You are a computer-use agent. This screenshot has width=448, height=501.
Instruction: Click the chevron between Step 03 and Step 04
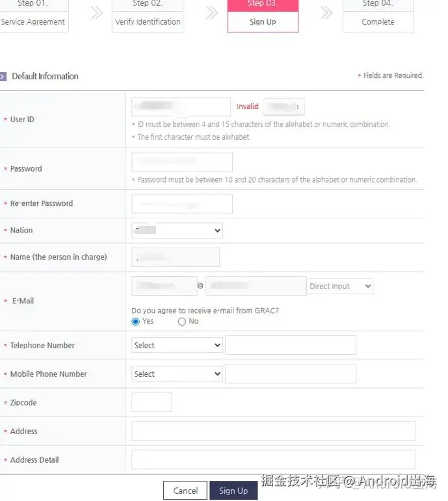point(326,13)
